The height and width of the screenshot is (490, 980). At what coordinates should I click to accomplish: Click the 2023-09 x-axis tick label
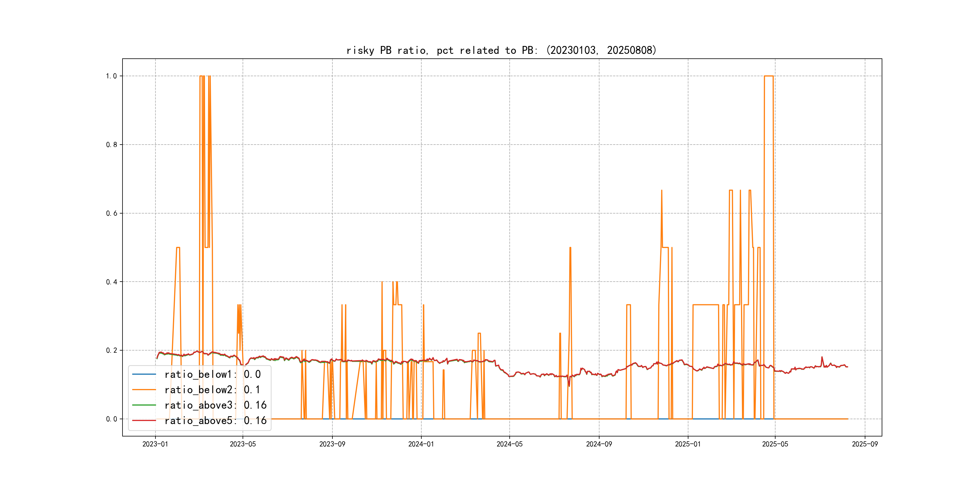coord(332,444)
